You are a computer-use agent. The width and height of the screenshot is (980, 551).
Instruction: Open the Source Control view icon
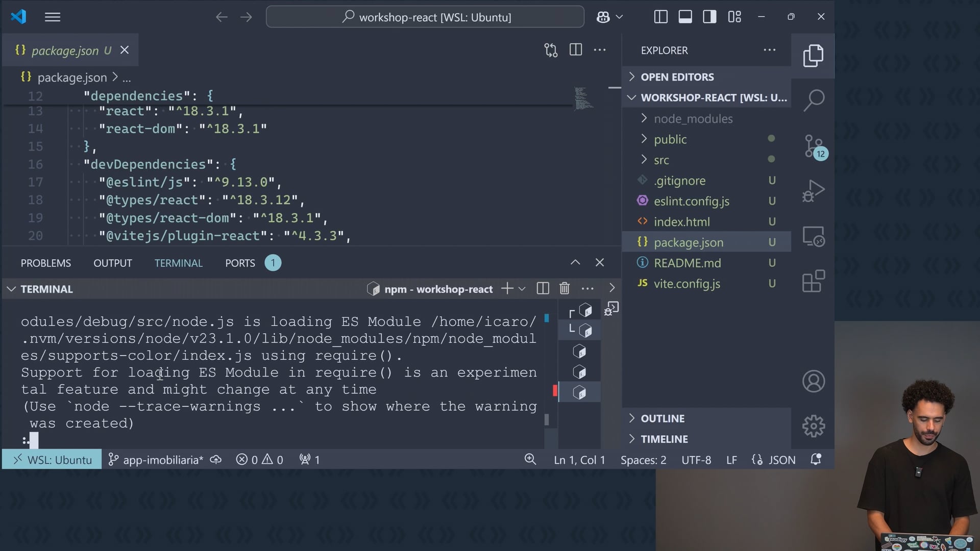(x=813, y=146)
